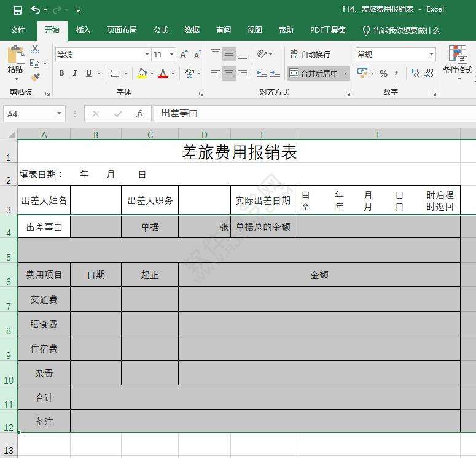Open the font name dropdown
This screenshot has height=458, width=476.
point(147,55)
